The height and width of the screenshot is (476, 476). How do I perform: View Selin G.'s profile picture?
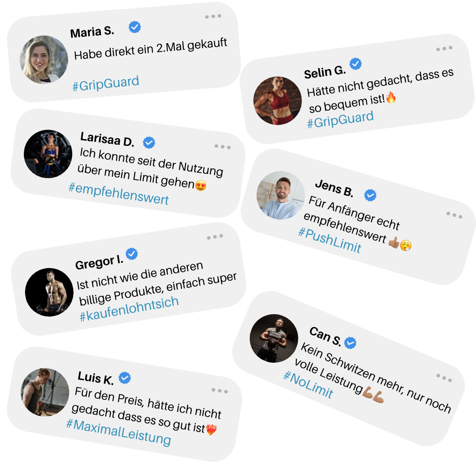278,101
